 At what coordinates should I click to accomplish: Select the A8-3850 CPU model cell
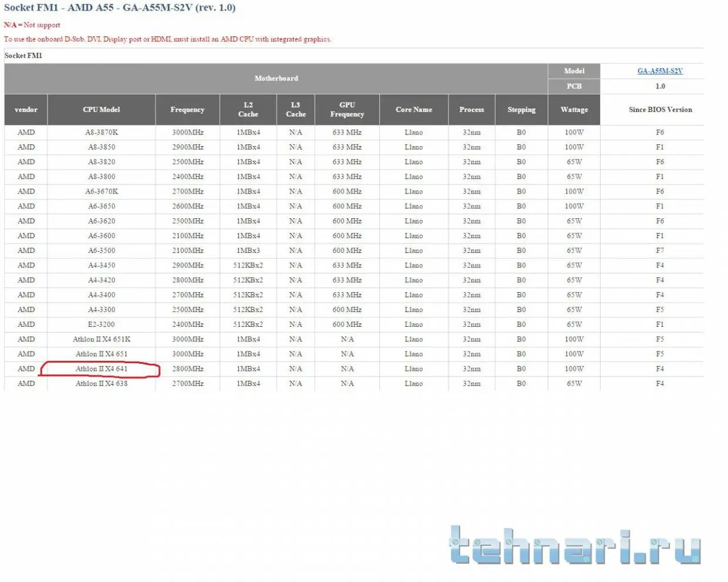click(x=102, y=147)
